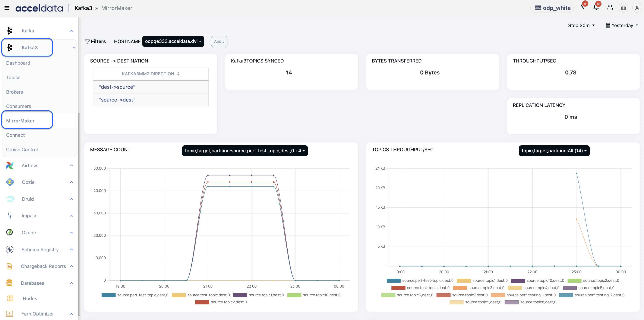Toggle source.topic10 swatch in Throughput legend
The height and width of the screenshot is (320, 644).
[518, 281]
